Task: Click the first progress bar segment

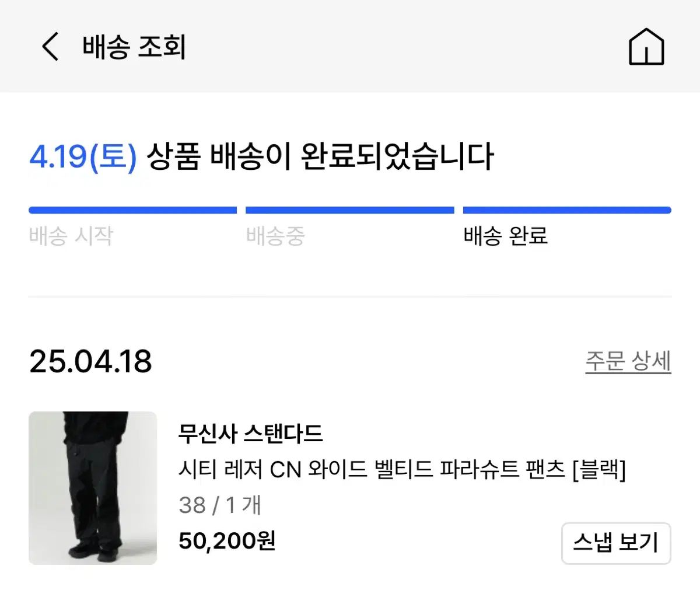Action: click(133, 210)
